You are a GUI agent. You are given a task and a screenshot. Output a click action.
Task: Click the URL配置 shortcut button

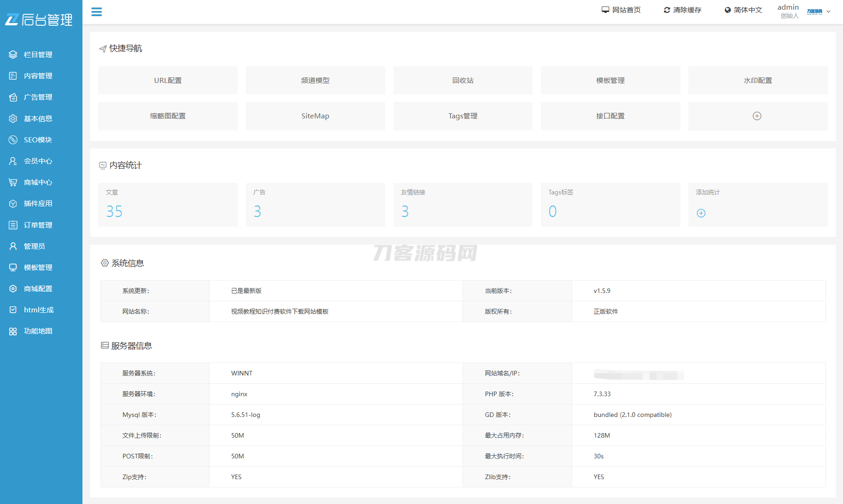168,81
